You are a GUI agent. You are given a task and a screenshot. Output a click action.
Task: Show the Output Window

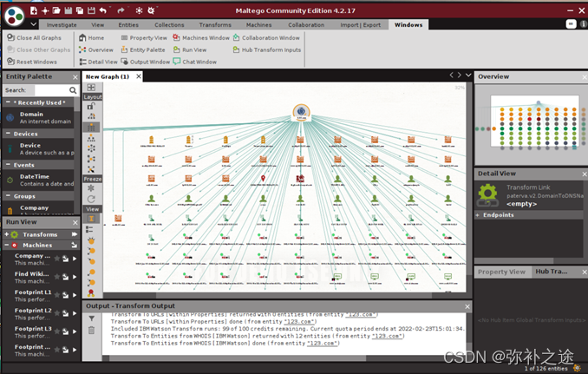[x=145, y=62]
